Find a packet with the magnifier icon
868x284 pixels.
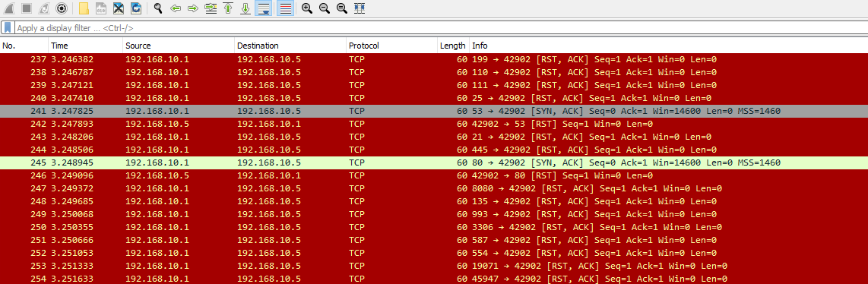(x=158, y=8)
